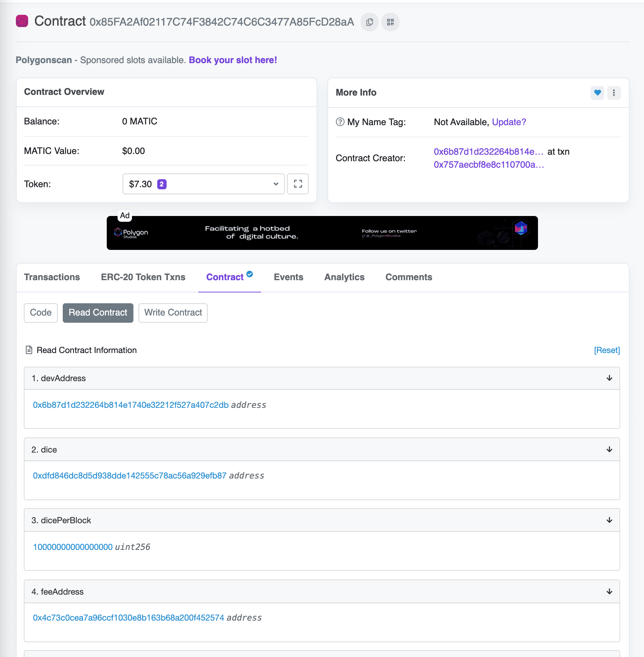Show the contract Code view

click(41, 313)
